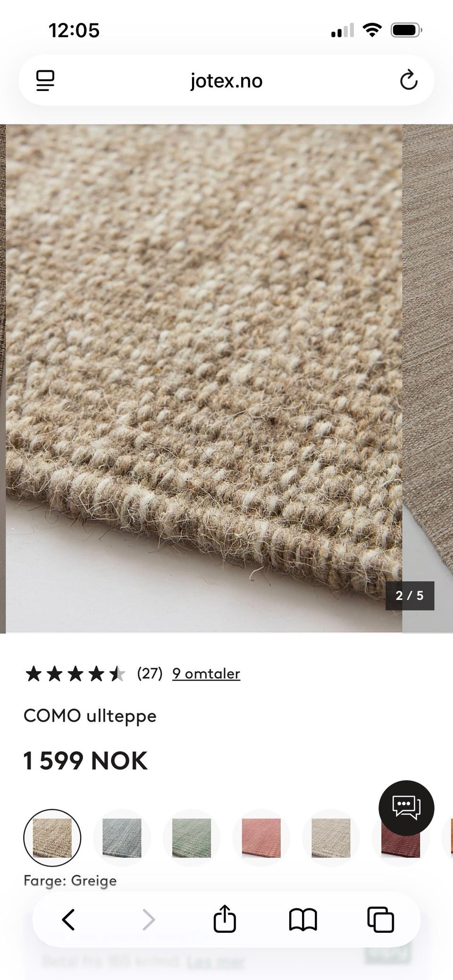453x980 pixels.
Task: Choose the green rug color
Action: tap(192, 838)
